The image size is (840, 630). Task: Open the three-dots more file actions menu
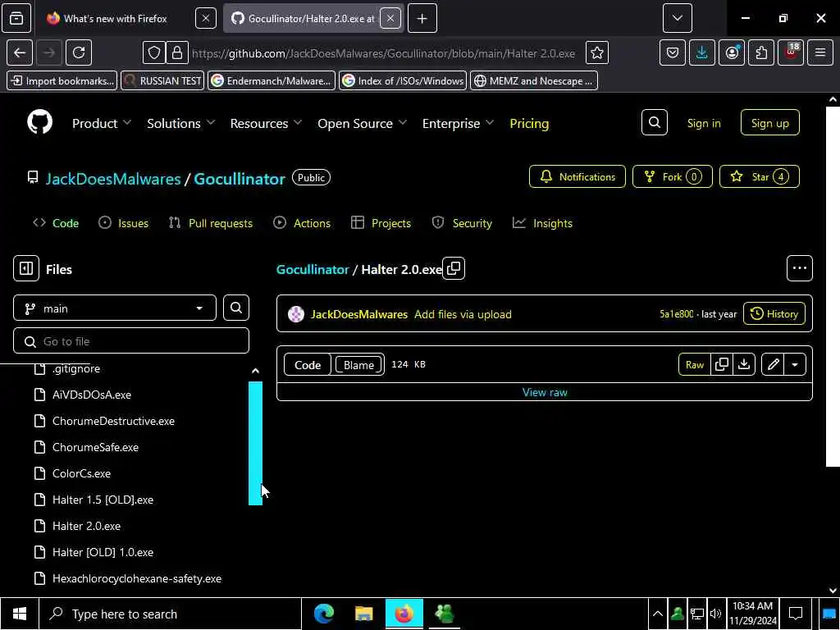[799, 268]
